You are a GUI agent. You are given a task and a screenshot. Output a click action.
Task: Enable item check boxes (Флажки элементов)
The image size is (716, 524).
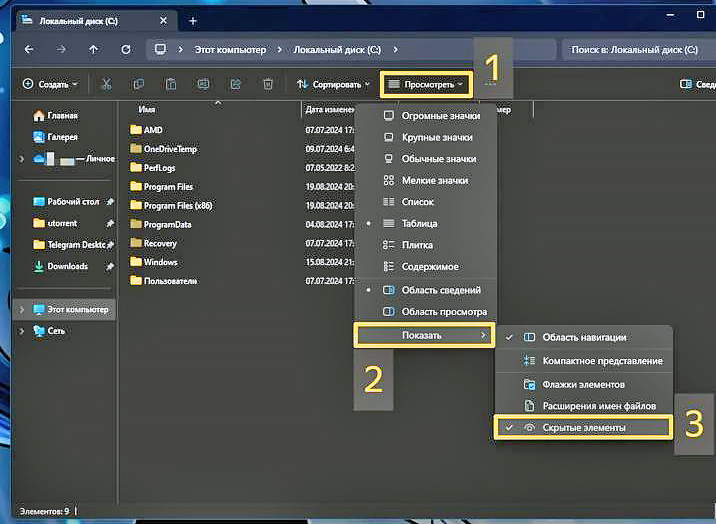(583, 384)
